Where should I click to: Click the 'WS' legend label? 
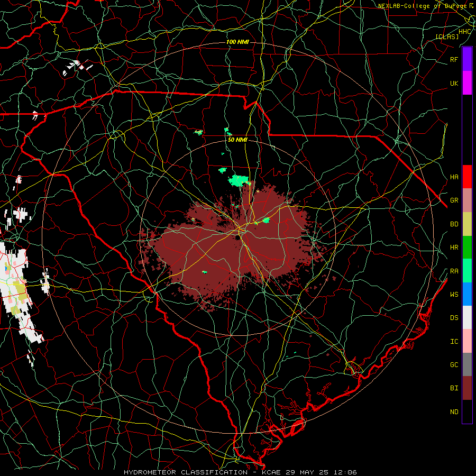(454, 295)
